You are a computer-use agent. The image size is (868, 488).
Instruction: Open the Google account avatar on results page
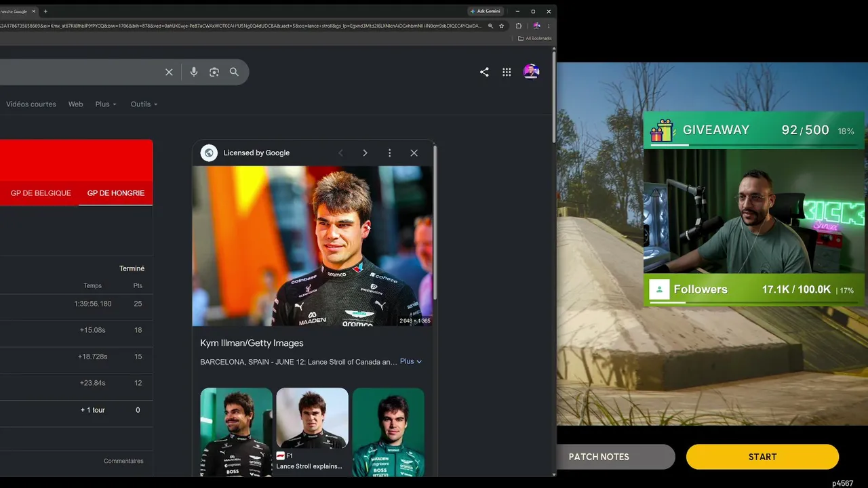pos(531,71)
